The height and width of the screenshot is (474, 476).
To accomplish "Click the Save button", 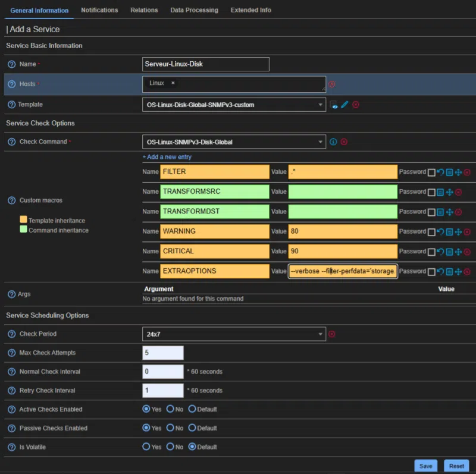I will pyautogui.click(x=425, y=466).
